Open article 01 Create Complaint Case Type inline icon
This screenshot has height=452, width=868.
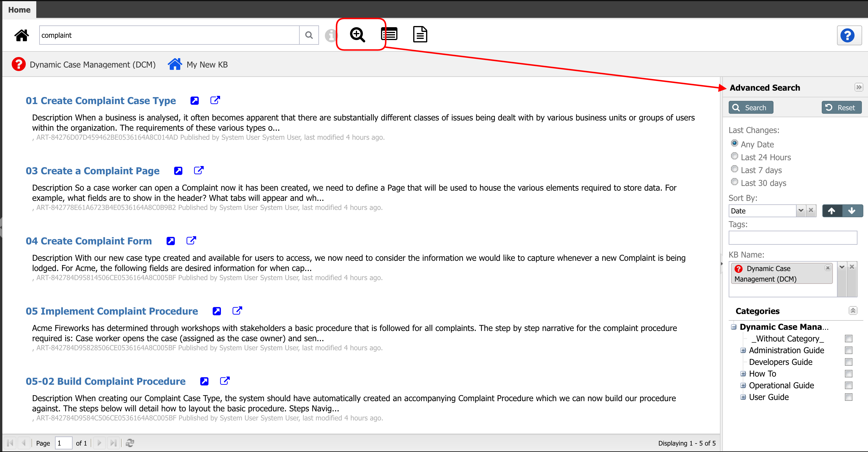(x=194, y=101)
